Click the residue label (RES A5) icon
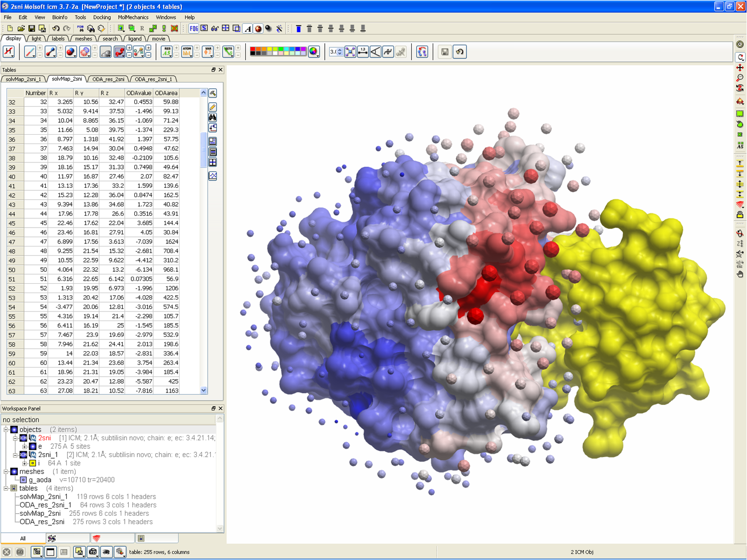The image size is (747, 560). (167, 52)
